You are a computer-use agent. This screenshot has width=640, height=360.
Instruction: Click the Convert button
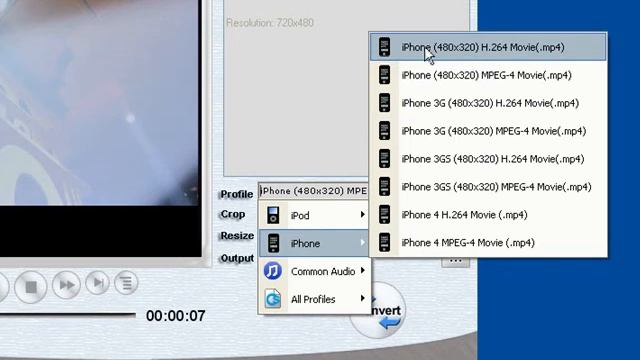[377, 310]
